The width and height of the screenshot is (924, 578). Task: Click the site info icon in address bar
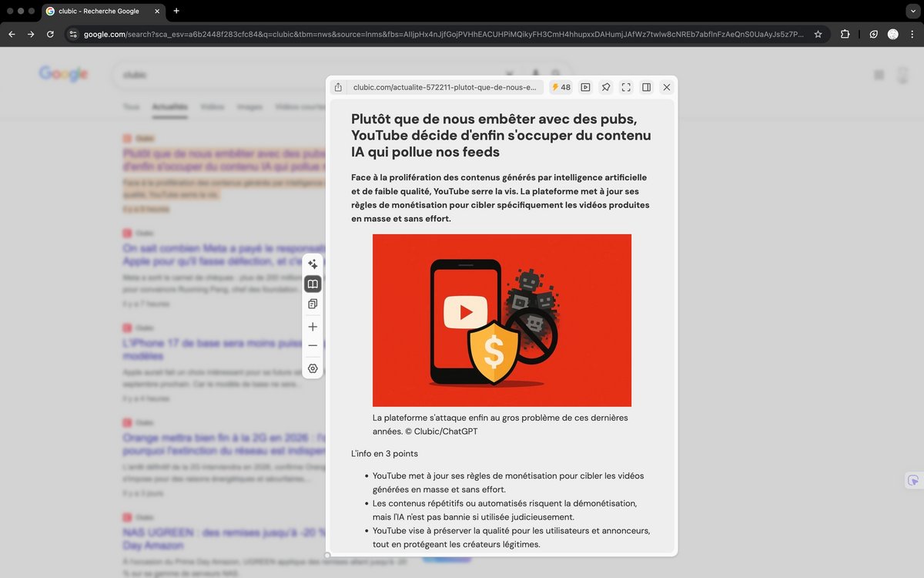point(73,34)
